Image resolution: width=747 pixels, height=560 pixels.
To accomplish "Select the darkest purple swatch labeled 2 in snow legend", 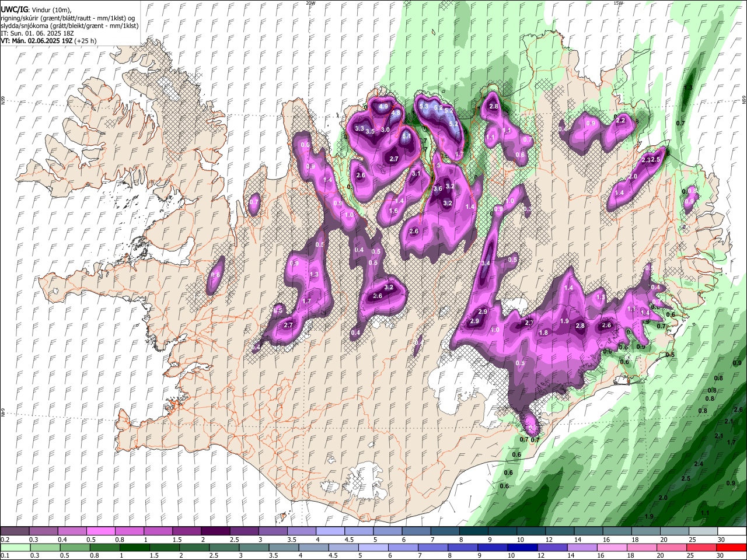I will pos(215,531).
